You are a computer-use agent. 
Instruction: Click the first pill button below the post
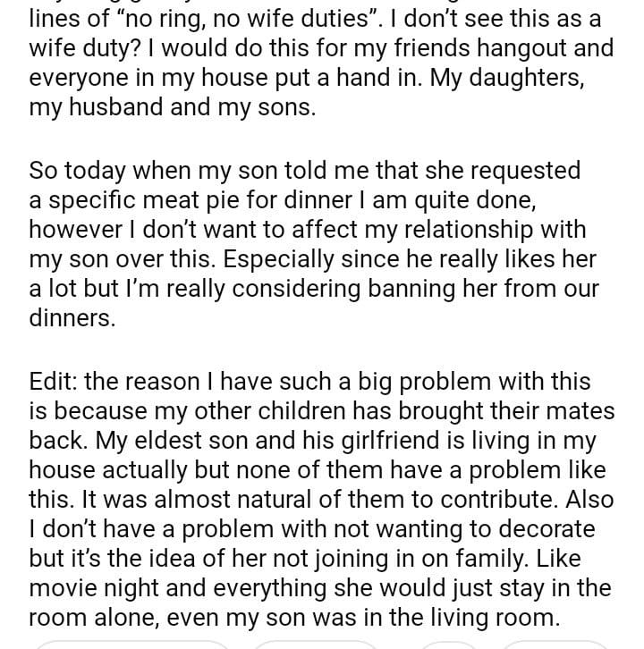[x=131, y=644]
